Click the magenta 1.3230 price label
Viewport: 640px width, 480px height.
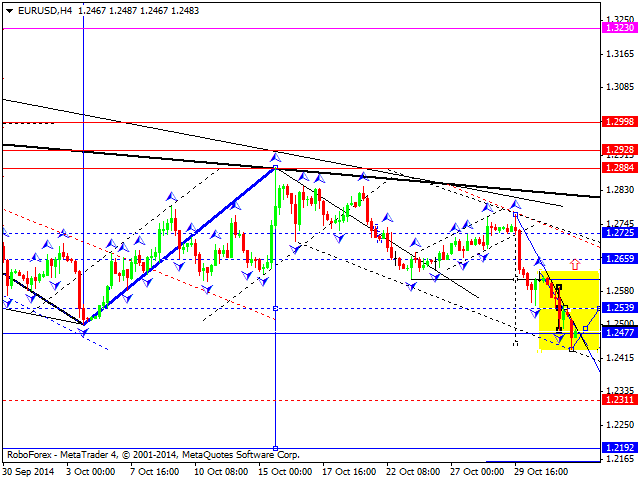coord(618,28)
